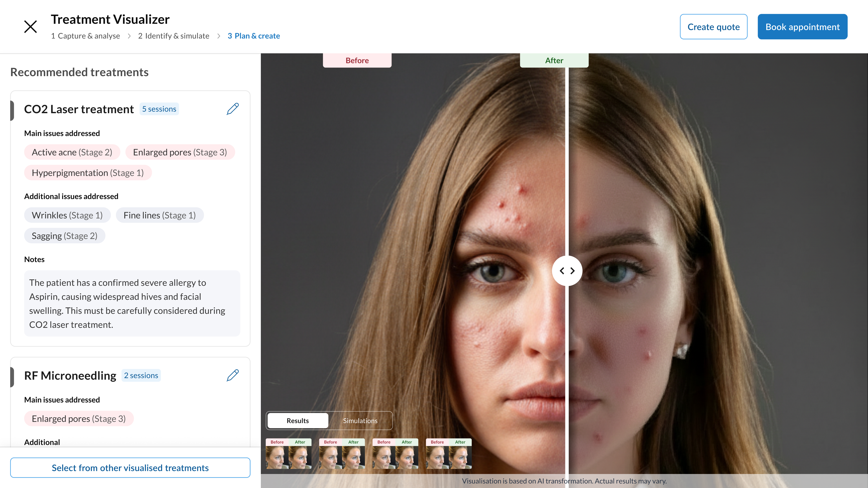Switch to the Results view toggle
This screenshot has width=868, height=488.
[x=297, y=421]
